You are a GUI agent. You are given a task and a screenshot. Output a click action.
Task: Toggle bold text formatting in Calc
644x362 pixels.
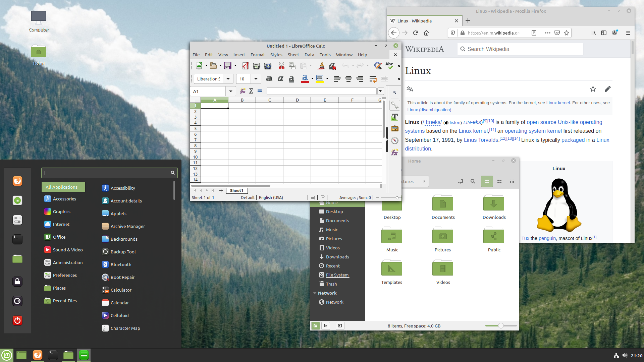pyautogui.click(x=269, y=79)
